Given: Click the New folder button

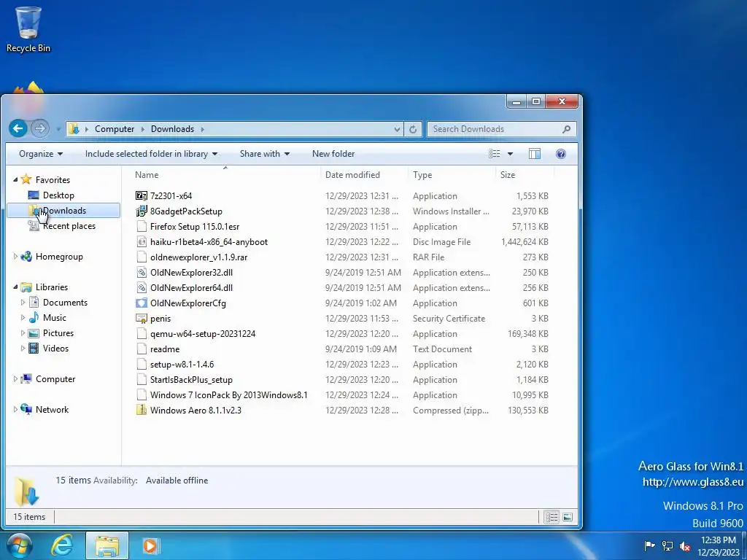Looking at the screenshot, I should (x=333, y=154).
